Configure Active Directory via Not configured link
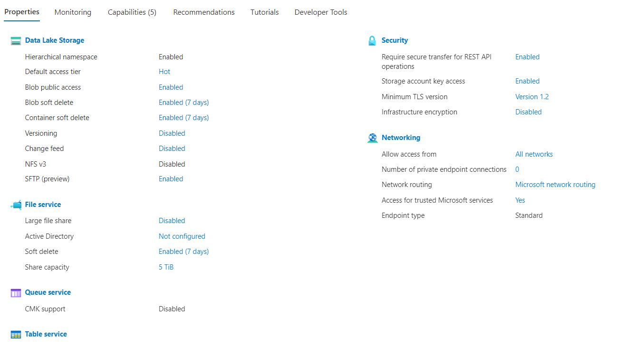Image resolution: width=644 pixels, height=346 pixels. [182, 236]
